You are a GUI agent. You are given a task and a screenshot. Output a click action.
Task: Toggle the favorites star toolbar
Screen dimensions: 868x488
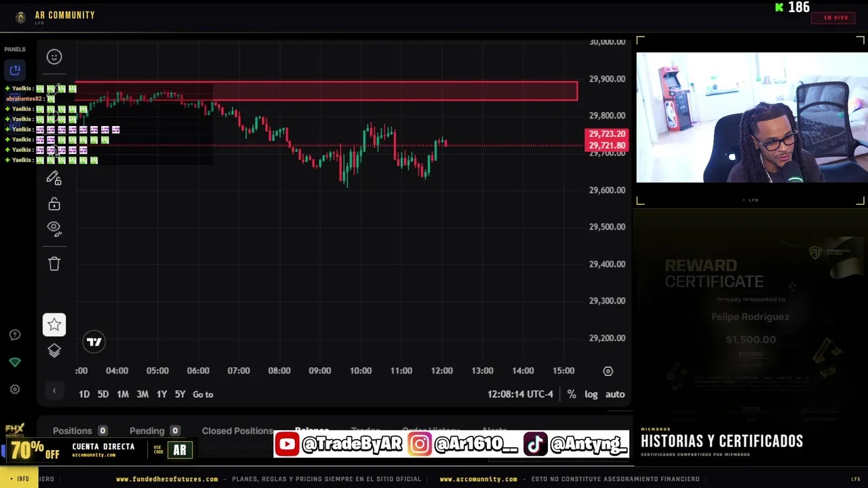(x=54, y=325)
